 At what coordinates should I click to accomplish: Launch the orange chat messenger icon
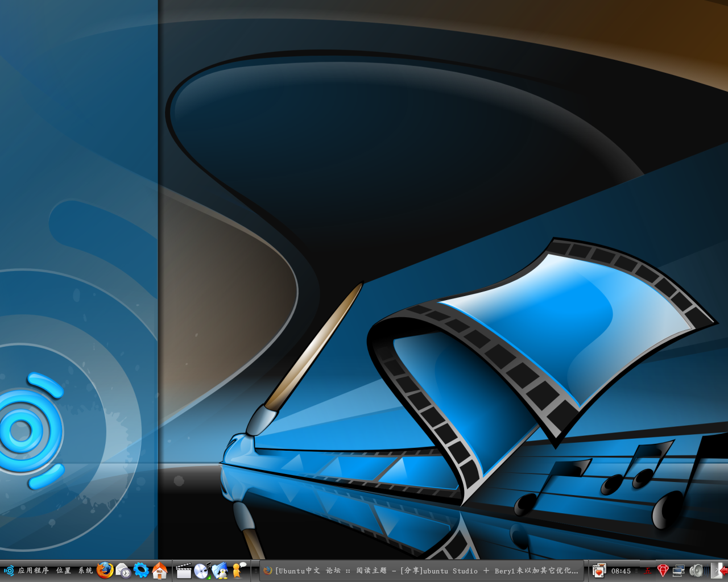pos(239,570)
